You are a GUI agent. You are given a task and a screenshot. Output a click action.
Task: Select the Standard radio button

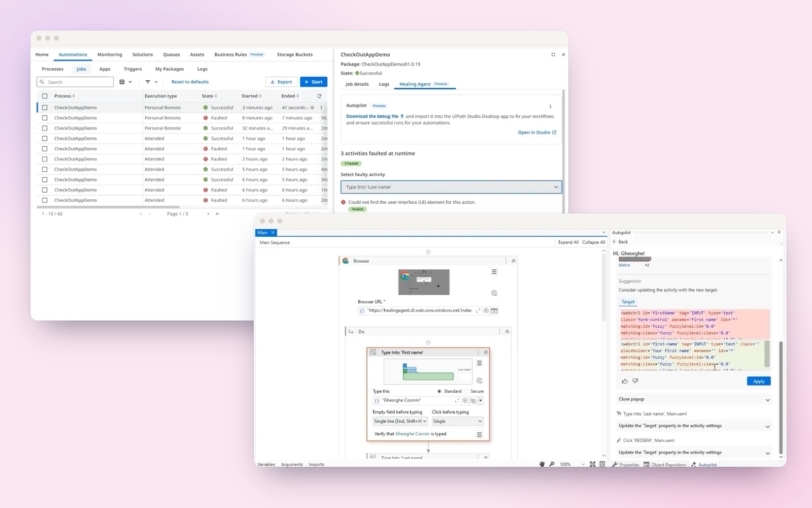(x=439, y=392)
